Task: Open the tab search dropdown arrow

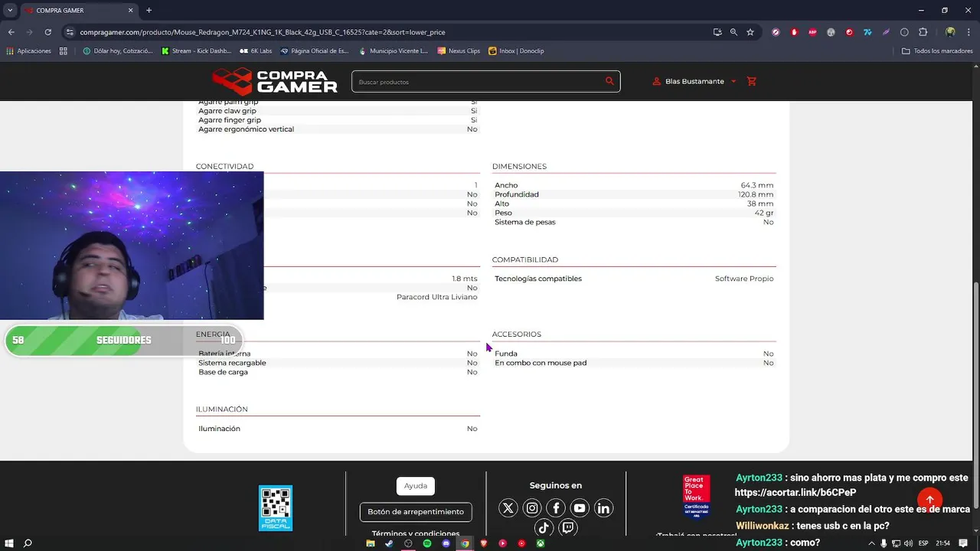Action: pos(10,10)
